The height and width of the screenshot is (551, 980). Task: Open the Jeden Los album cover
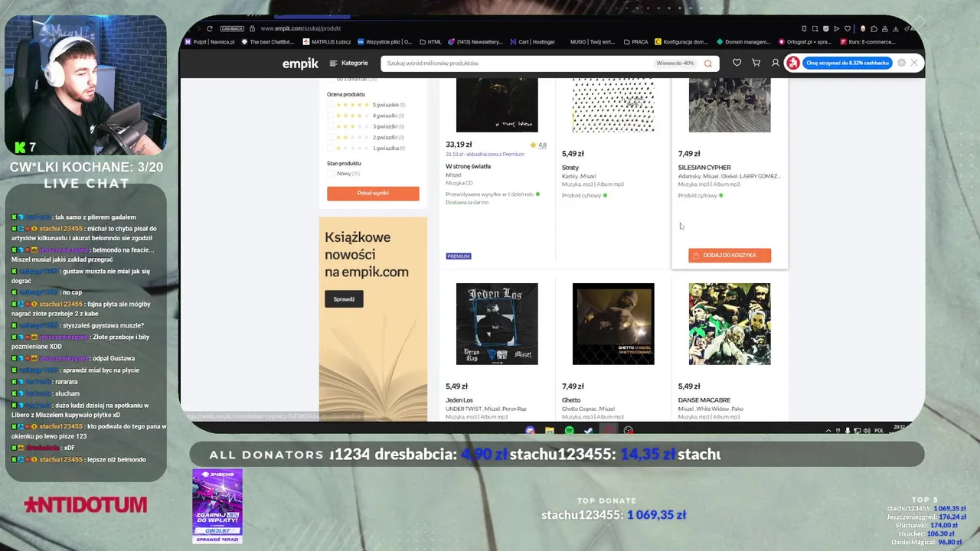497,324
